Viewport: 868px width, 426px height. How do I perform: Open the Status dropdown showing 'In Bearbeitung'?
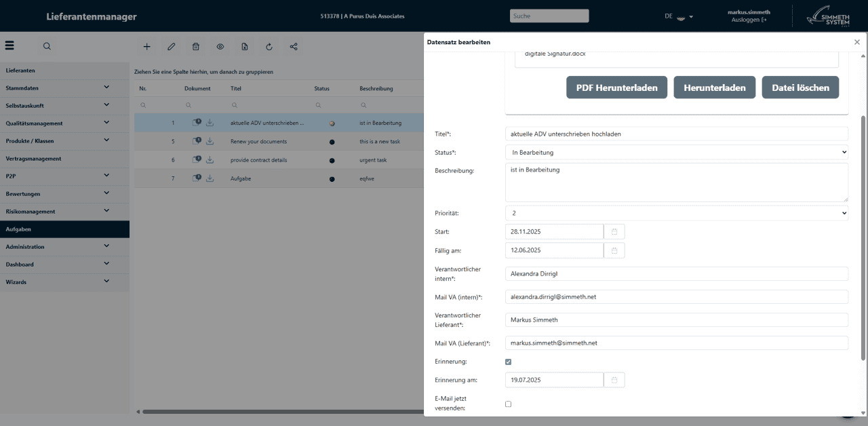point(676,152)
